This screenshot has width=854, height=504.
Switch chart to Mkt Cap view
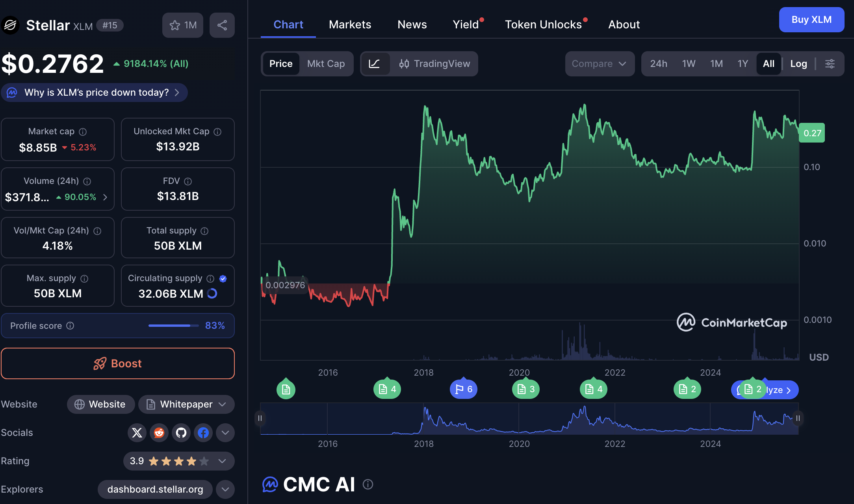coord(326,64)
